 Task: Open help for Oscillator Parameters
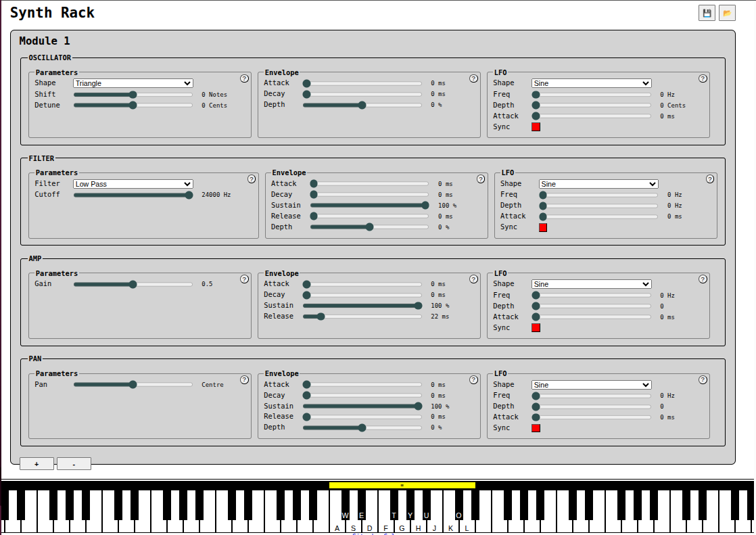[x=244, y=78]
